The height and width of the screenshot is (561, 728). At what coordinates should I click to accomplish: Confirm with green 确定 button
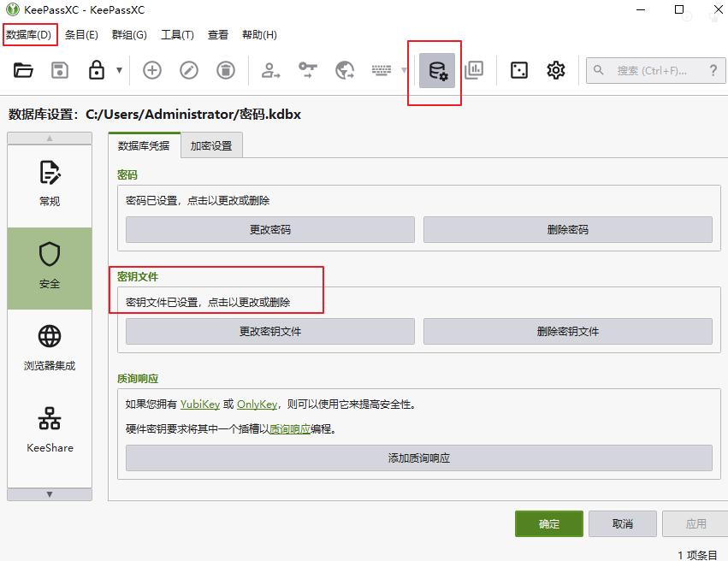549,524
